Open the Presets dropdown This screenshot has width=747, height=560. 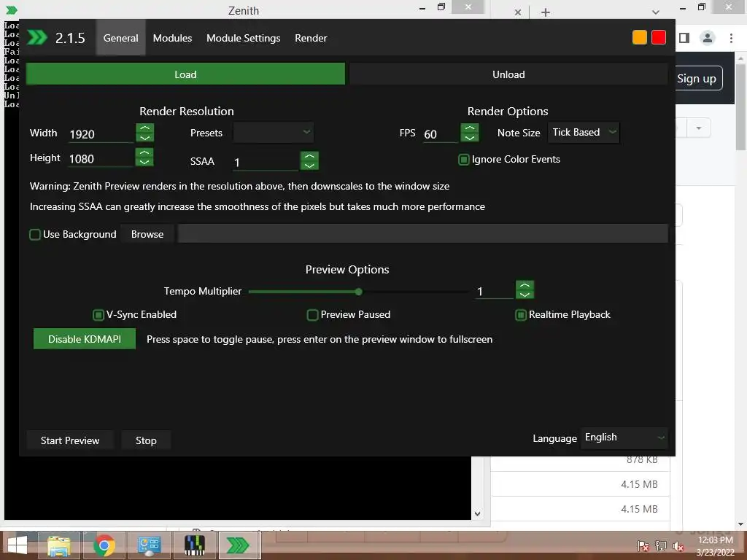coord(273,133)
